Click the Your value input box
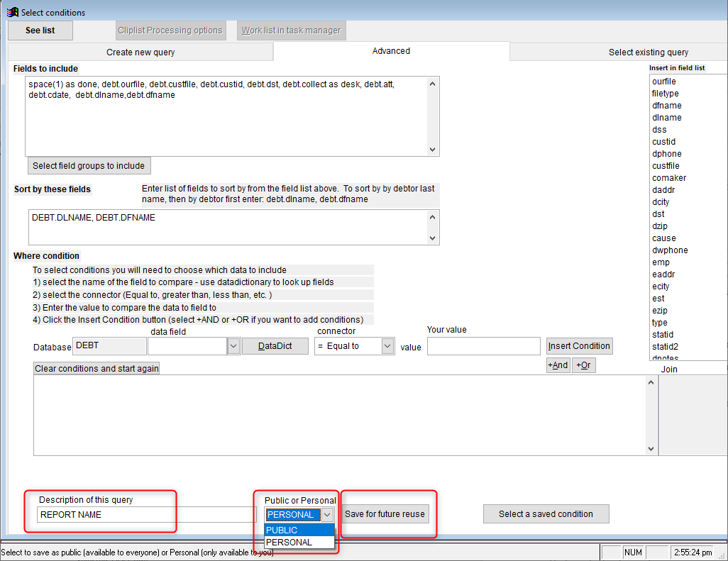Image resolution: width=728 pixels, height=561 pixels. (484, 346)
